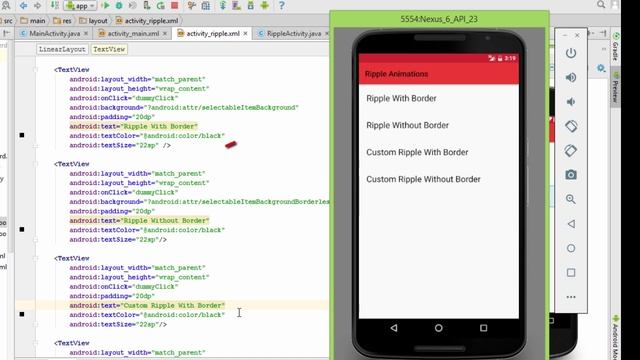Image resolution: width=640 pixels, height=360 pixels.
Task: Click emulator side panel back triangle
Action: [x=571, y=224]
